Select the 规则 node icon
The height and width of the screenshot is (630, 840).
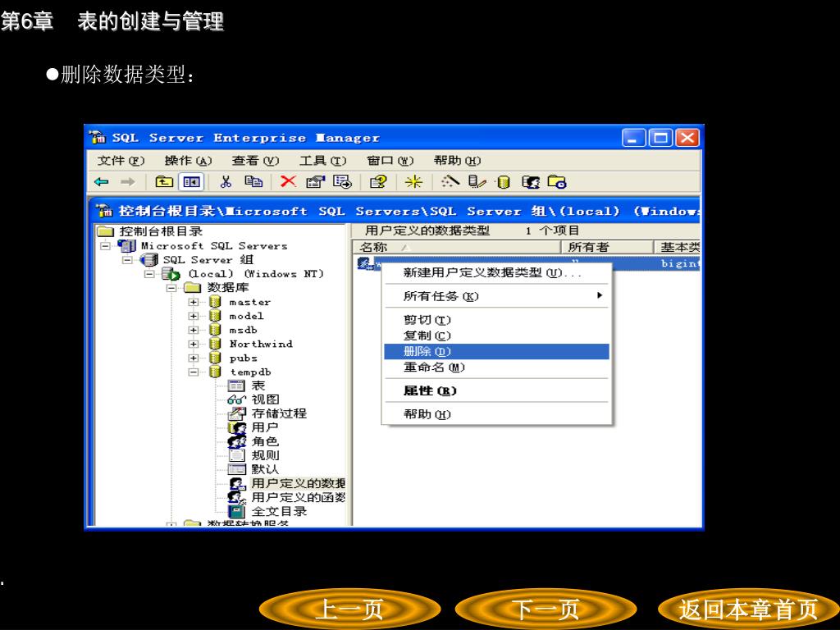(x=237, y=455)
